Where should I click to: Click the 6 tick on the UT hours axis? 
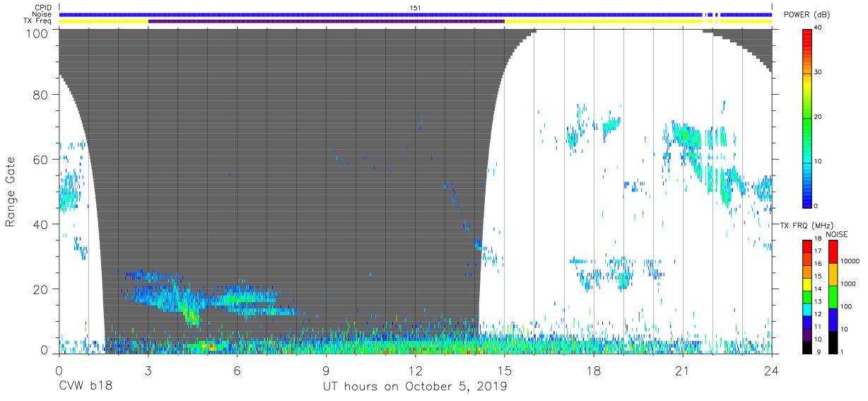(237, 371)
